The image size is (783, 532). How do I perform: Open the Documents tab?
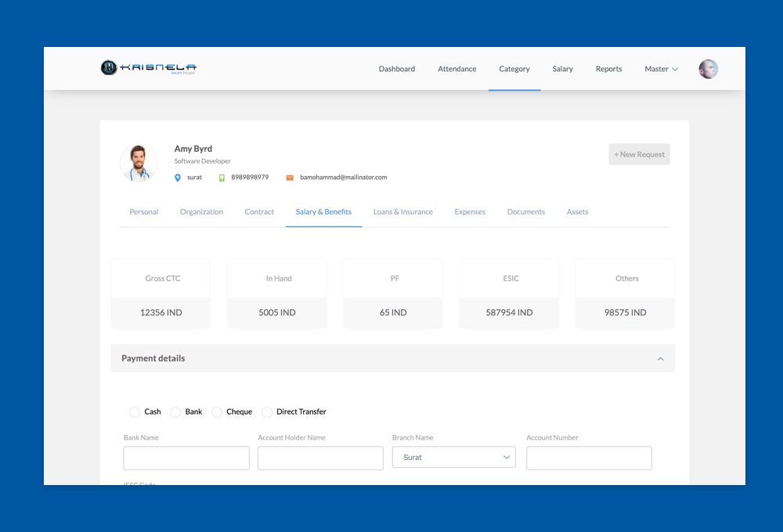pyautogui.click(x=525, y=212)
